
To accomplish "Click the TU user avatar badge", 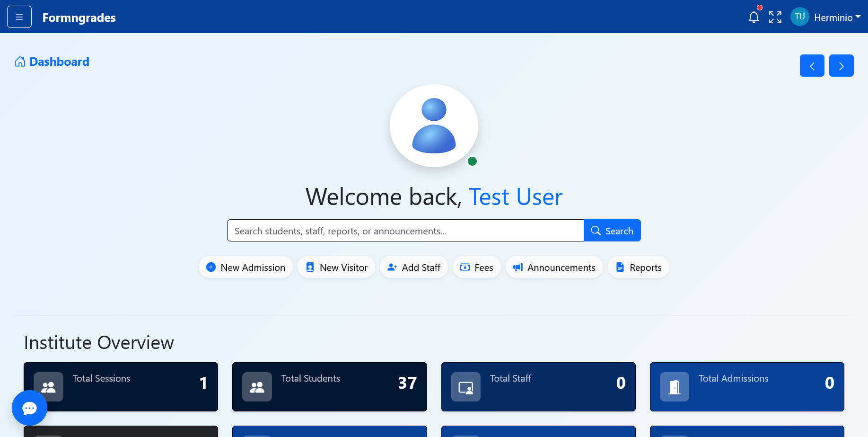I will click(x=799, y=17).
